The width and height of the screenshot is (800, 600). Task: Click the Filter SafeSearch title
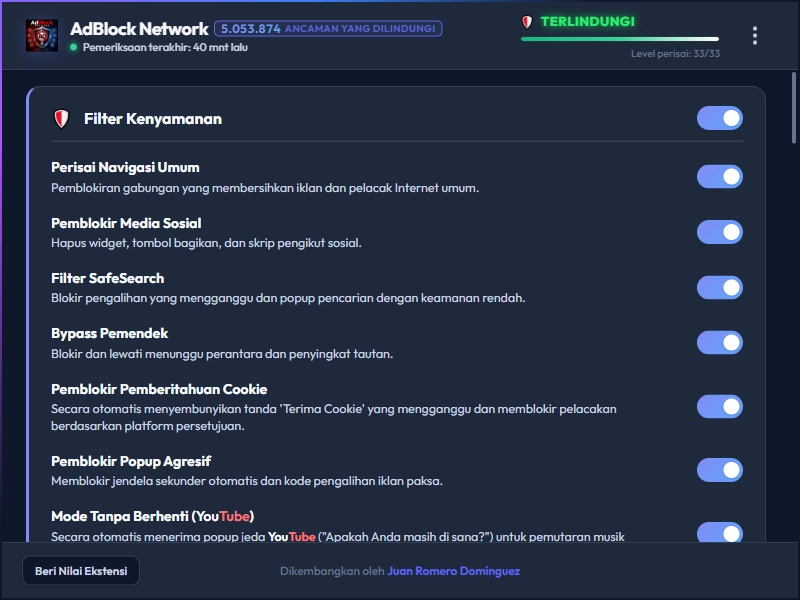coord(108,278)
